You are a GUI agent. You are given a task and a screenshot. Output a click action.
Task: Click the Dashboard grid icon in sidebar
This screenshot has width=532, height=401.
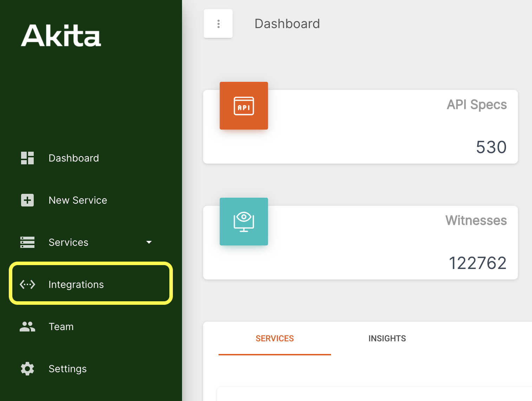coord(27,158)
